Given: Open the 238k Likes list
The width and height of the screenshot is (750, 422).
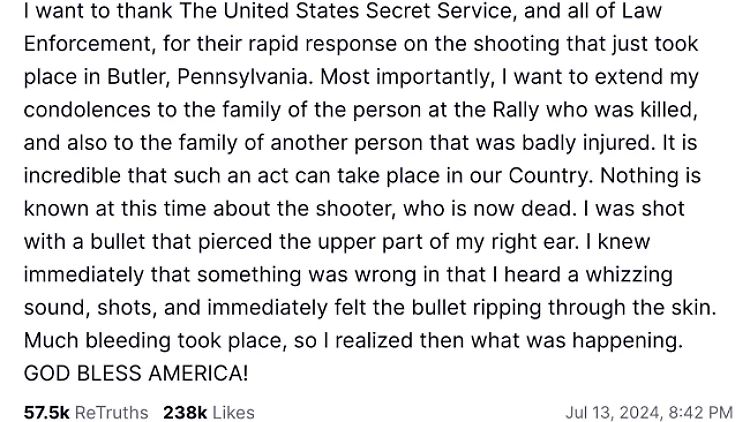Looking at the screenshot, I should point(209,412).
